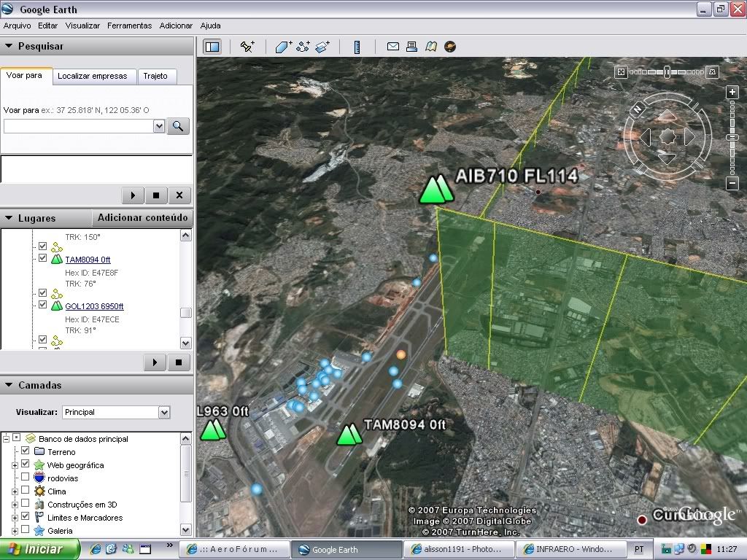This screenshot has width=747, height=560.
Task: Click the AIB710 FL114 aircraft marker on map
Action: [436, 190]
